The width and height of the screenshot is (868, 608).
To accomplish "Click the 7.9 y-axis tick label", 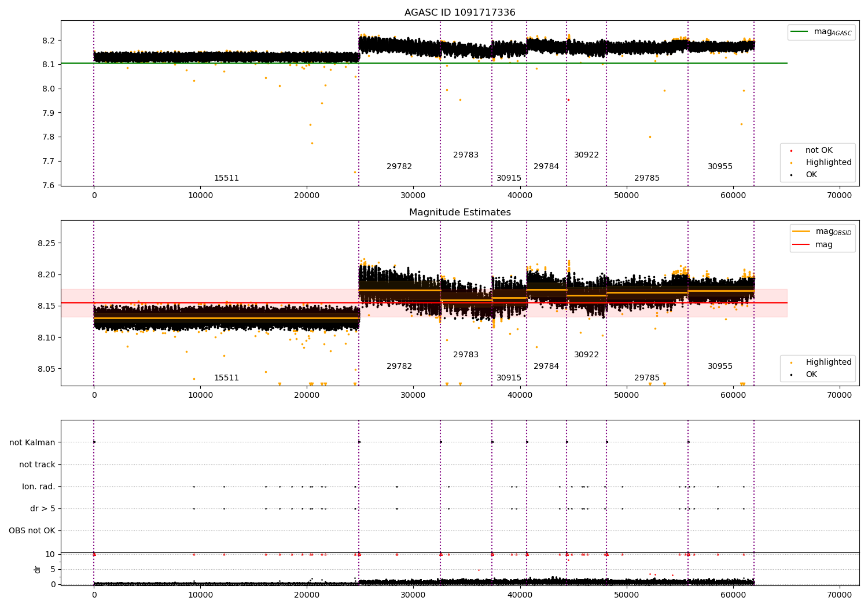I will tap(49, 113).
